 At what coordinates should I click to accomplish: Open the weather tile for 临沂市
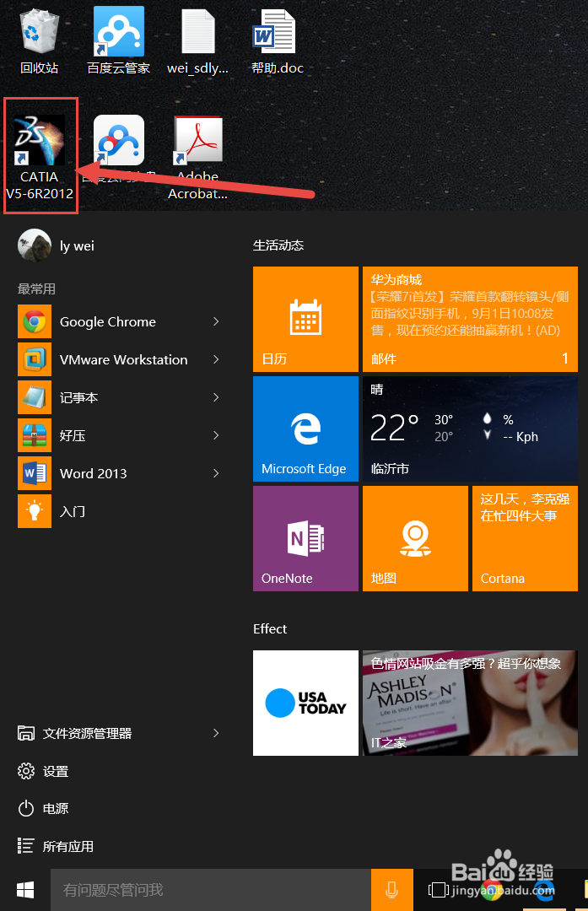click(470, 429)
